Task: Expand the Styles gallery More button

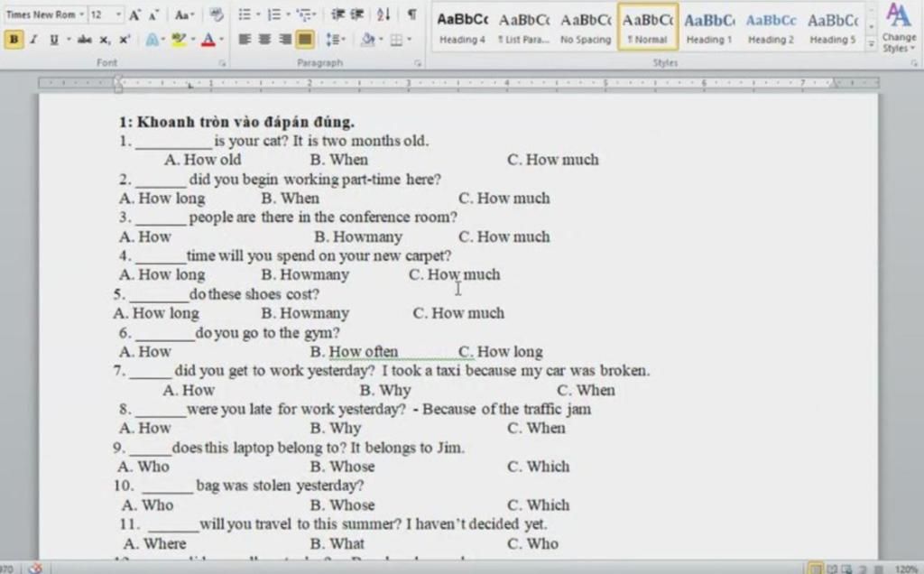Action: point(871,43)
